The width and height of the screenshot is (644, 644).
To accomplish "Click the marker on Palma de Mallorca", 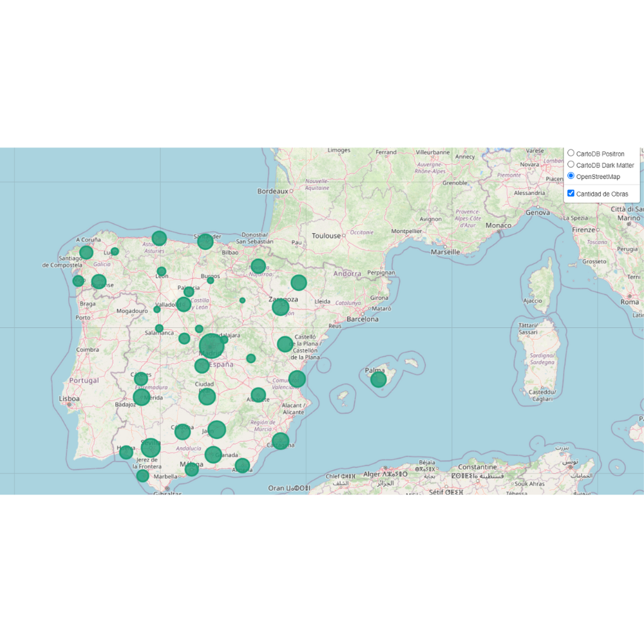I will pos(377,380).
